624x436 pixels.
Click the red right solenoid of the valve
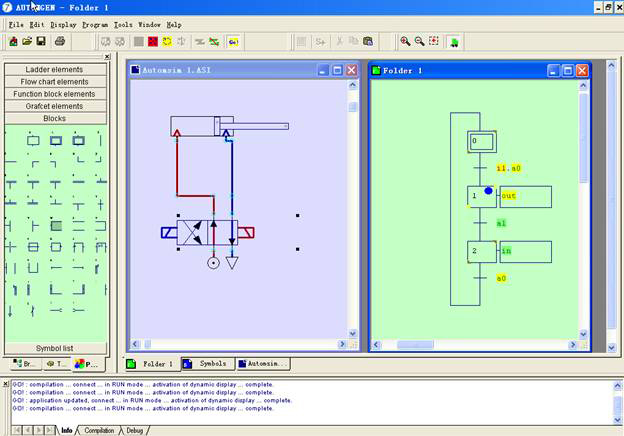point(246,233)
